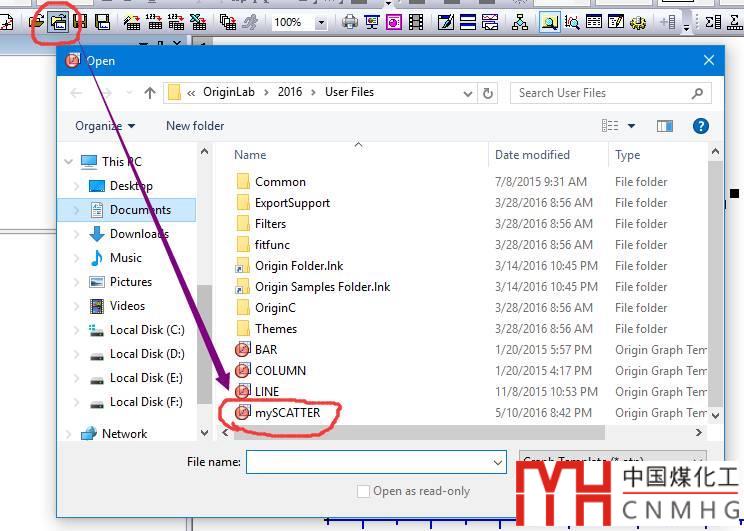744x531 pixels.
Task: Click Statistics on Columns sigma icon
Action: (713, 22)
